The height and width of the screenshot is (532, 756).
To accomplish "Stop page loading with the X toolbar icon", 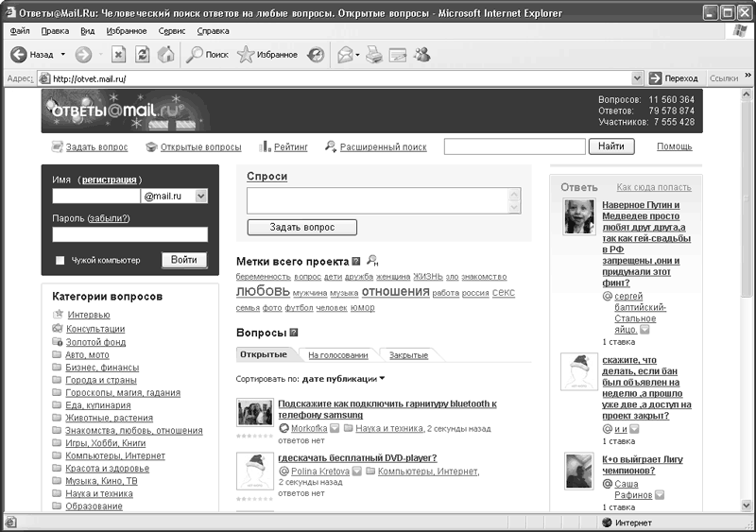I will (x=118, y=55).
